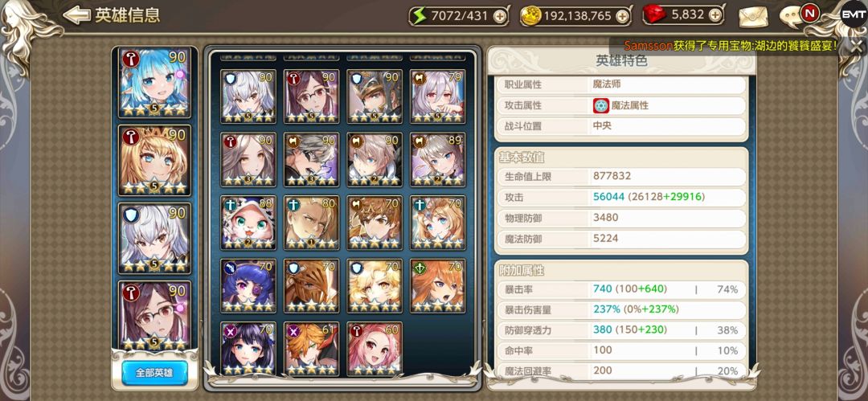
Task: Go back using the arrow beside 英雄信息
Action: point(76,15)
